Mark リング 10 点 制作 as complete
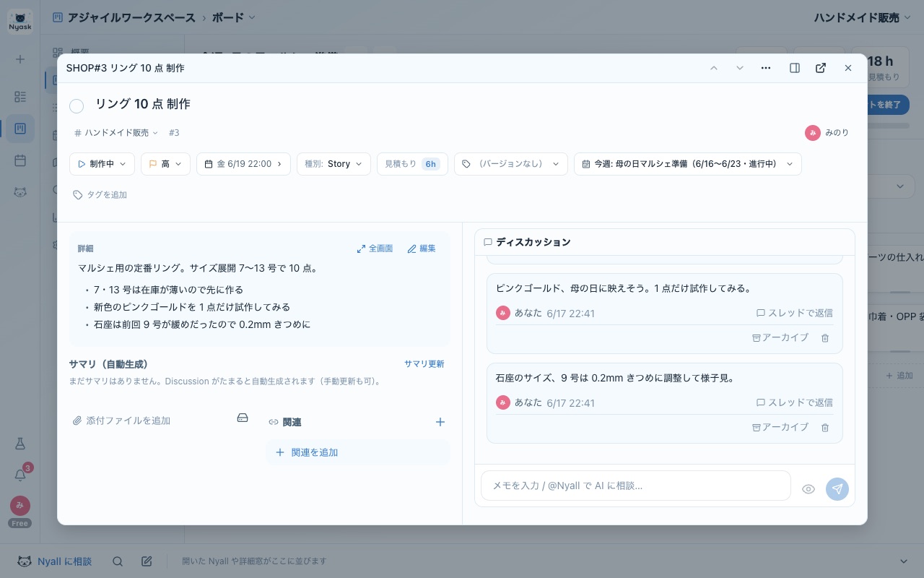The width and height of the screenshot is (924, 578). coord(77,106)
